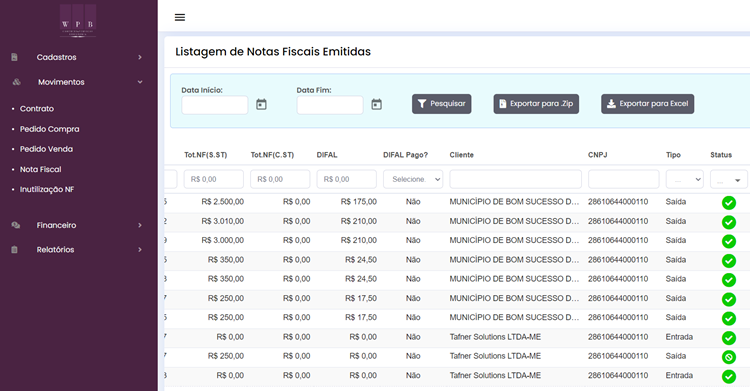This screenshot has height=391, width=750.
Task: Open Contrato submenu item
Action: point(37,109)
